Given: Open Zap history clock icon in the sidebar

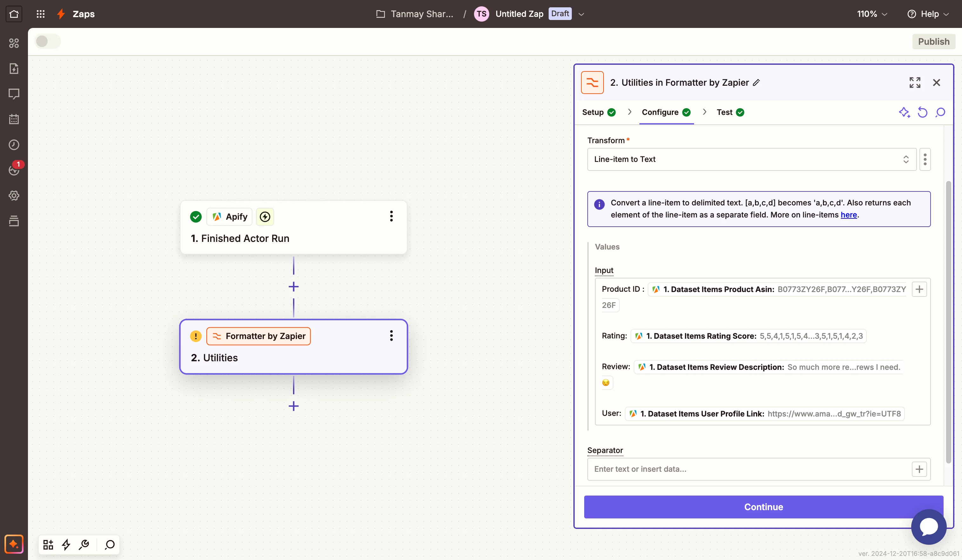Looking at the screenshot, I should pos(14,145).
